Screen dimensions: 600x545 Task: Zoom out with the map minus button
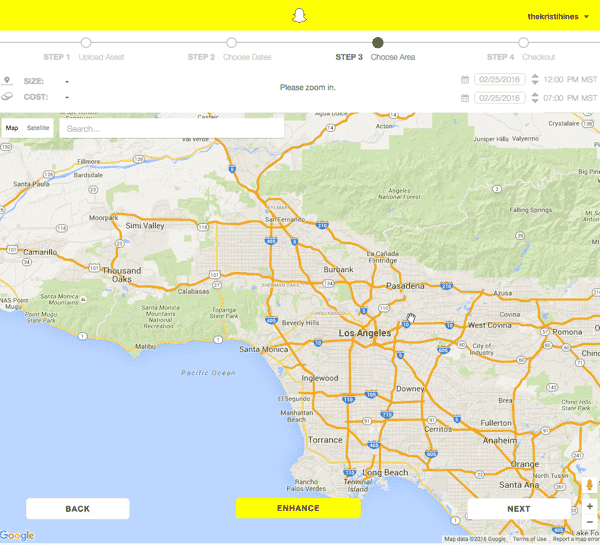pos(590,522)
